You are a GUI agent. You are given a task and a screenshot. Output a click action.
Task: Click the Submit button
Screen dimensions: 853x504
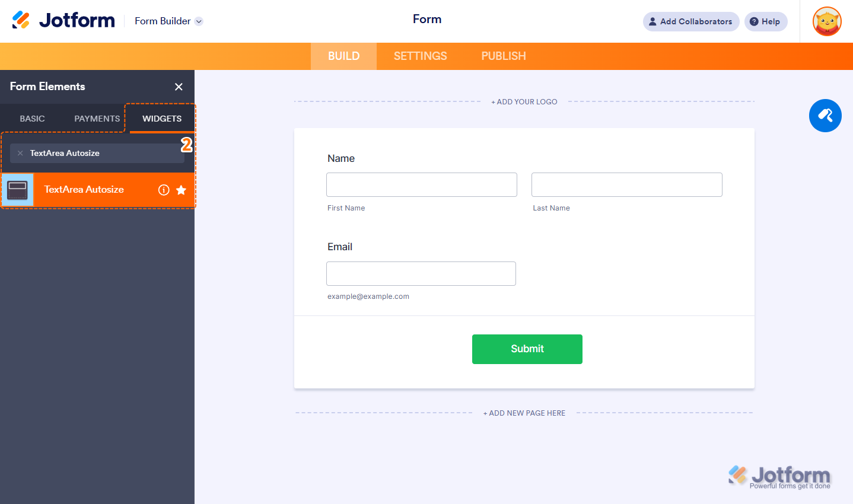(x=527, y=349)
